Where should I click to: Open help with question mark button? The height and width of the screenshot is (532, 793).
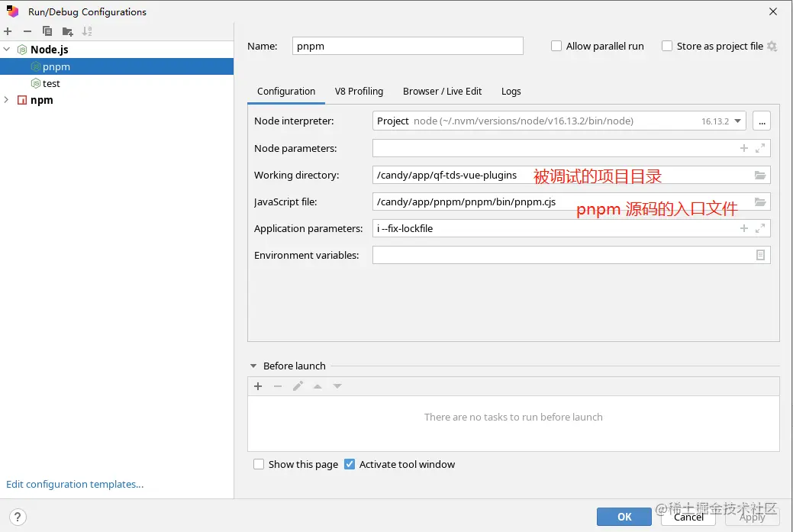[18, 517]
